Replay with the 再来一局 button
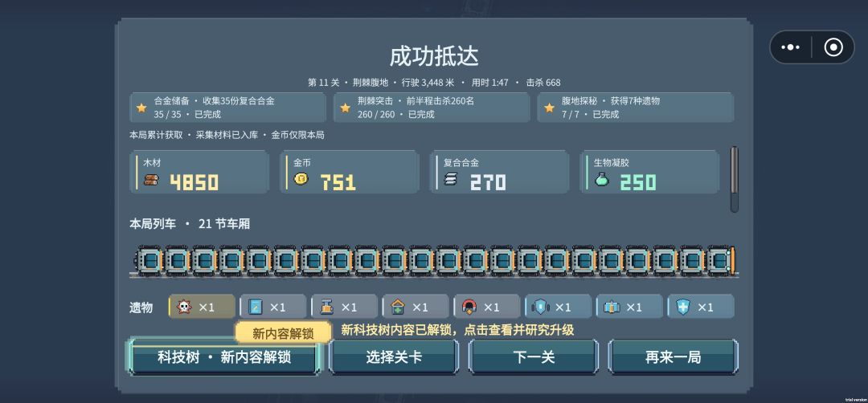Image resolution: width=868 pixels, height=403 pixels. pyautogui.click(x=674, y=357)
